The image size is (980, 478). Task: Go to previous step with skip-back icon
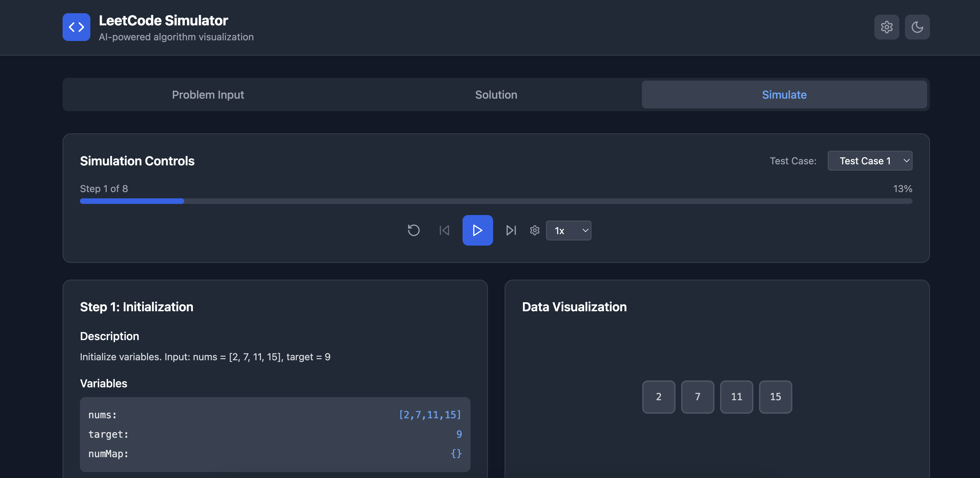click(x=444, y=230)
